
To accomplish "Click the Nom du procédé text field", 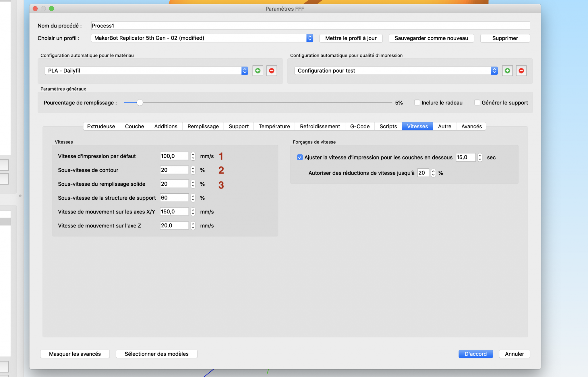I will coord(310,26).
